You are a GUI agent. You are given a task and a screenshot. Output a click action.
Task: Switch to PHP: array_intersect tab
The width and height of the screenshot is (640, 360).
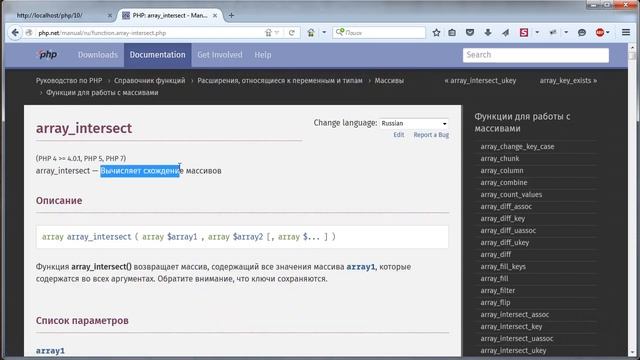[171, 16]
